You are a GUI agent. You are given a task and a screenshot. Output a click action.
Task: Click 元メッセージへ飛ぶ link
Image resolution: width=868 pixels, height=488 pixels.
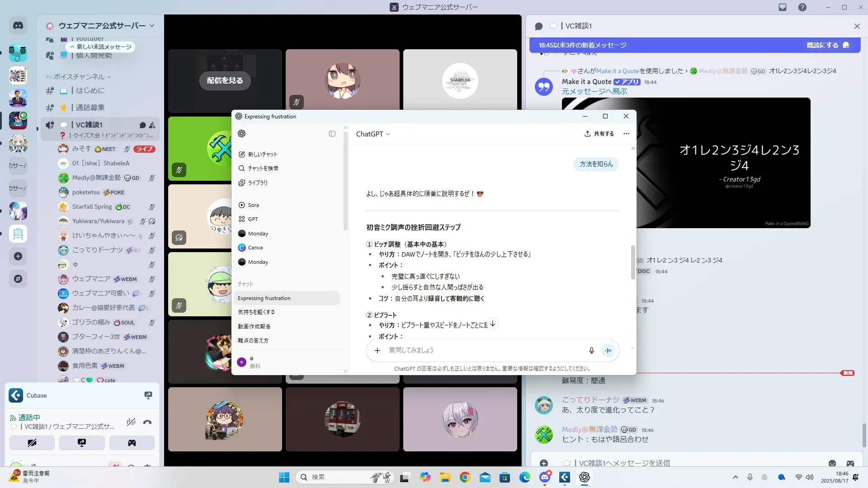[594, 91]
